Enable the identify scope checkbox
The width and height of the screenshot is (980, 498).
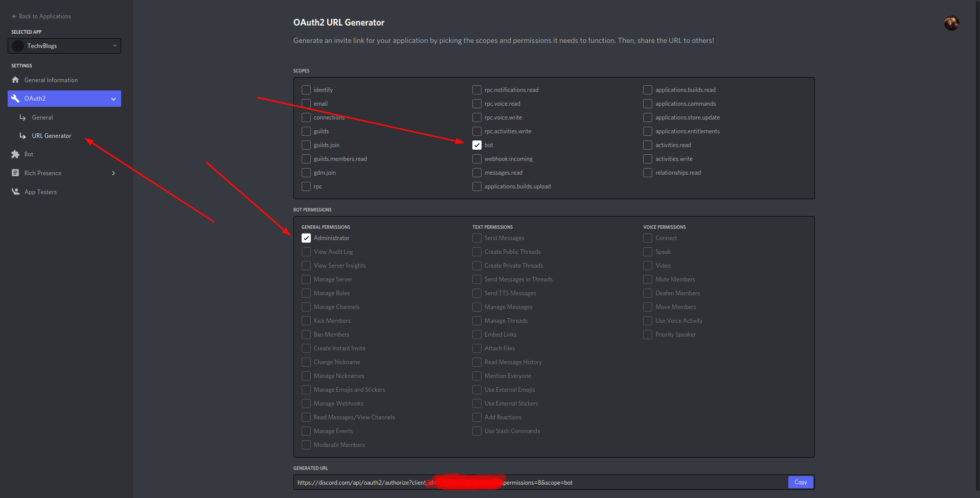point(306,89)
